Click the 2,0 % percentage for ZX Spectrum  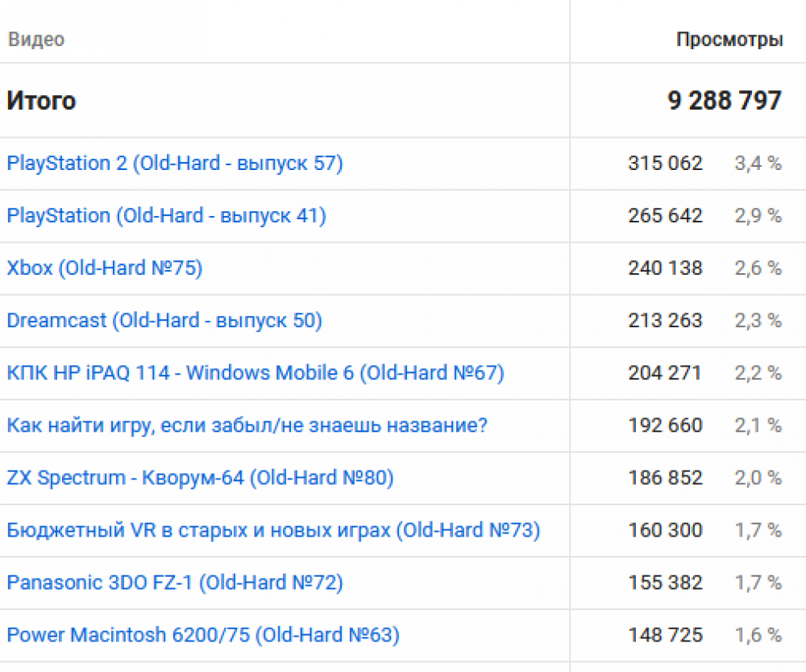(x=758, y=478)
